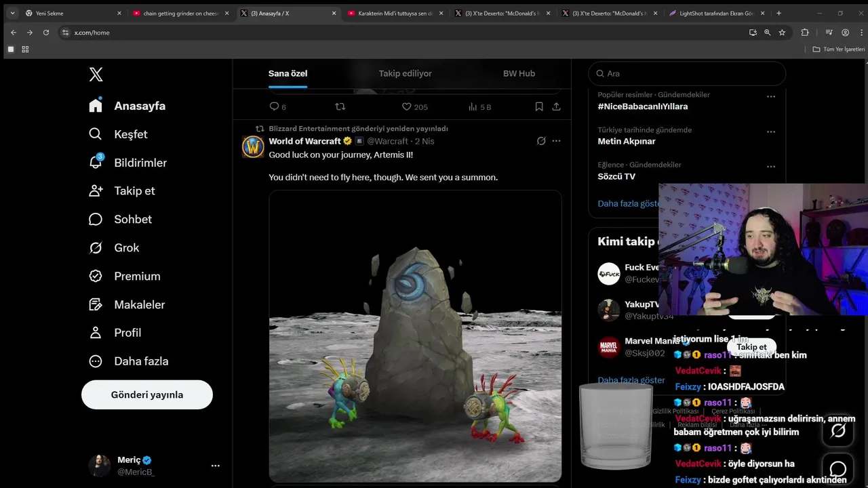
Task: Click the Grok icon on Warcraft post
Action: (541, 141)
